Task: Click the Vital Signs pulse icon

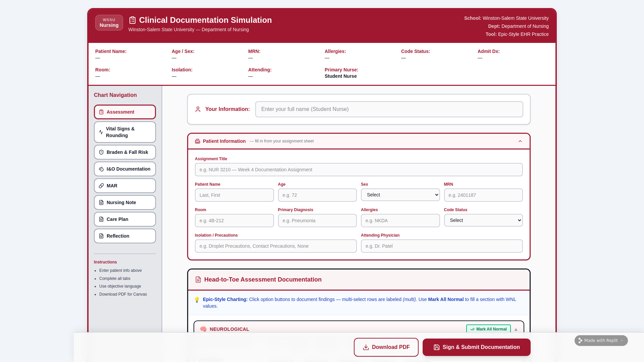Action: pos(101,132)
